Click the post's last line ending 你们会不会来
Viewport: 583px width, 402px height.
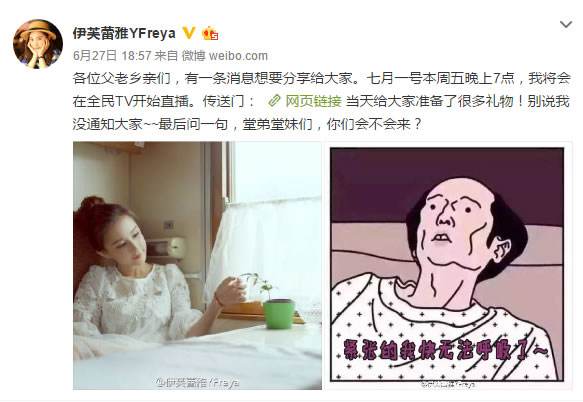(x=248, y=124)
